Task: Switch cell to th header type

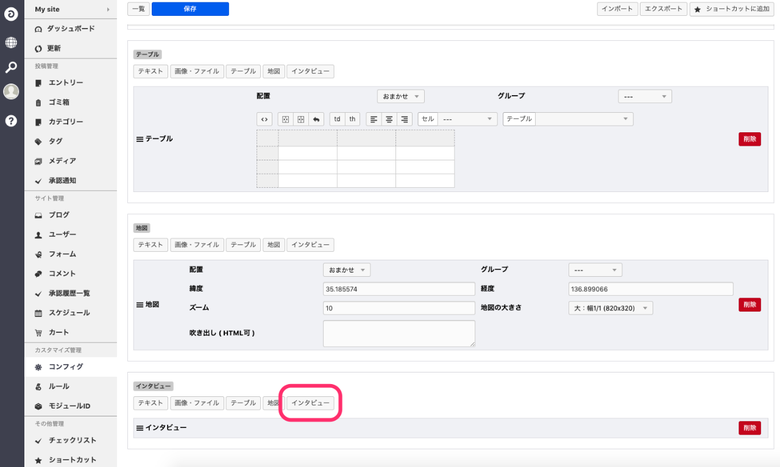Action: [x=352, y=119]
